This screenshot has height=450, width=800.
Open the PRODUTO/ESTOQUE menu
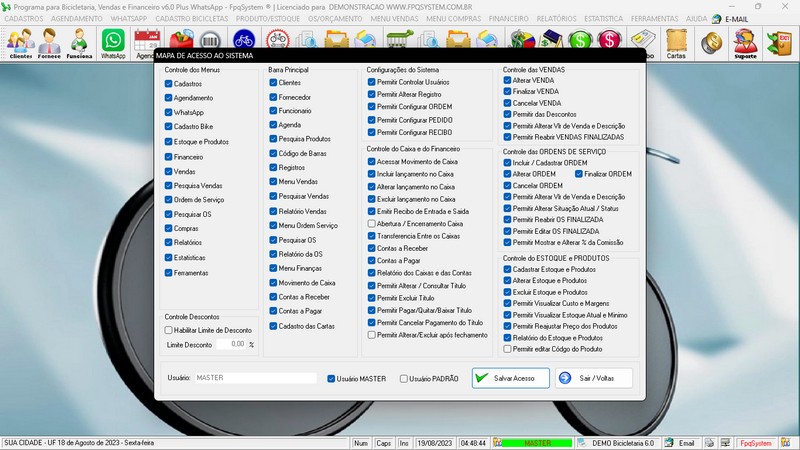tap(268, 19)
